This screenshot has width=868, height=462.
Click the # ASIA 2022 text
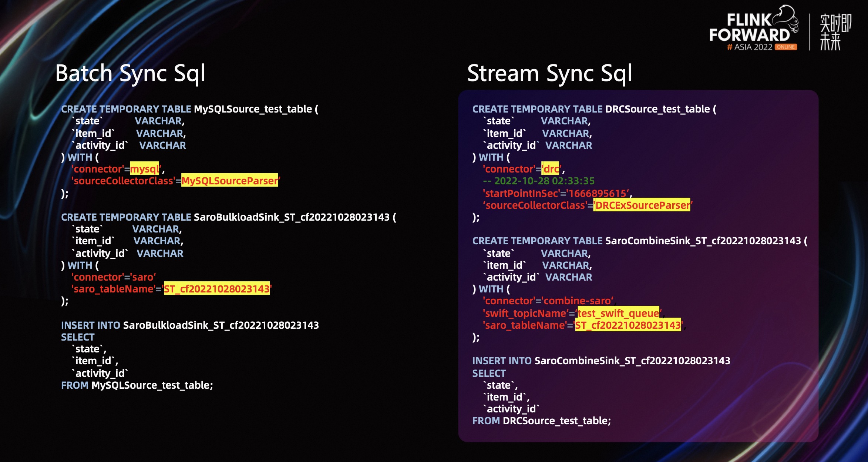750,47
